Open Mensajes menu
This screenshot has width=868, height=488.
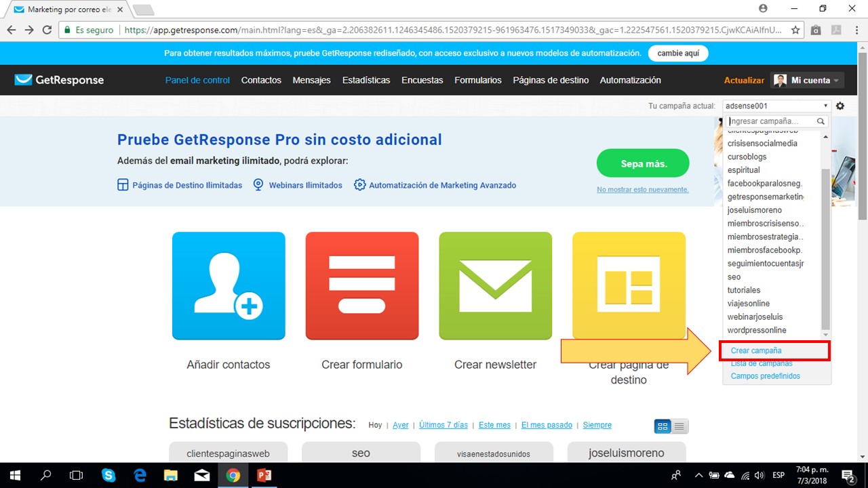coord(312,80)
